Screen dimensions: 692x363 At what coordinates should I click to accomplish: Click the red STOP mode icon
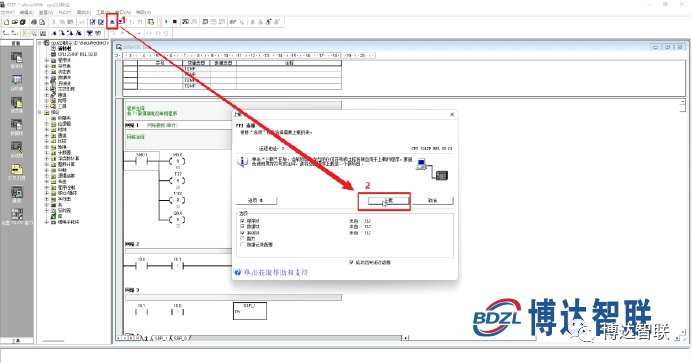[175, 22]
